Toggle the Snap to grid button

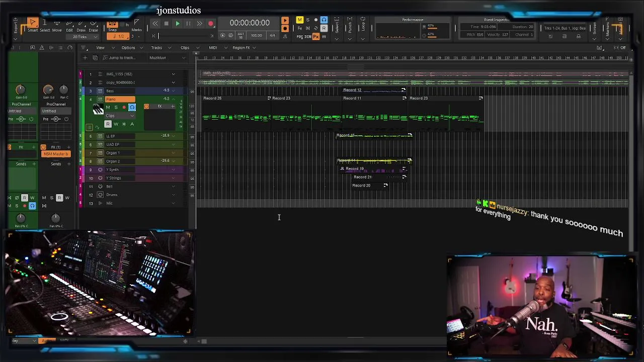pos(112,25)
